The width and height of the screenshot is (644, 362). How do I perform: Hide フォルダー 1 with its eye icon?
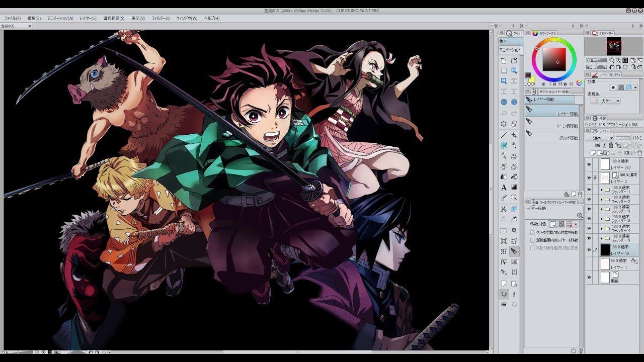click(589, 190)
